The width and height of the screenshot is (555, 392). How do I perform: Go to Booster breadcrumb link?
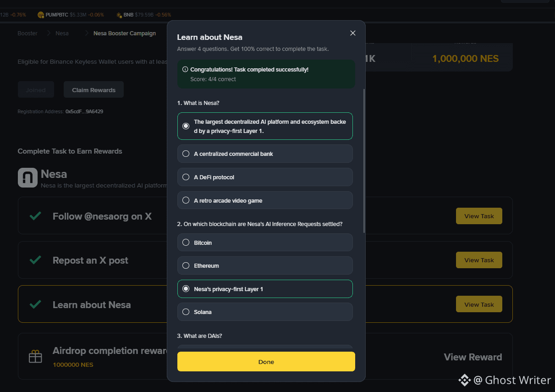(27, 33)
